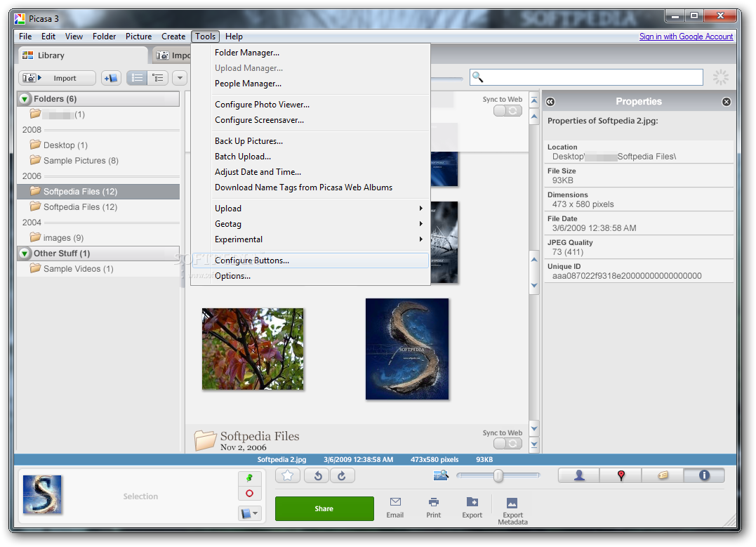Toggle top Sync to Web switch

click(508, 110)
